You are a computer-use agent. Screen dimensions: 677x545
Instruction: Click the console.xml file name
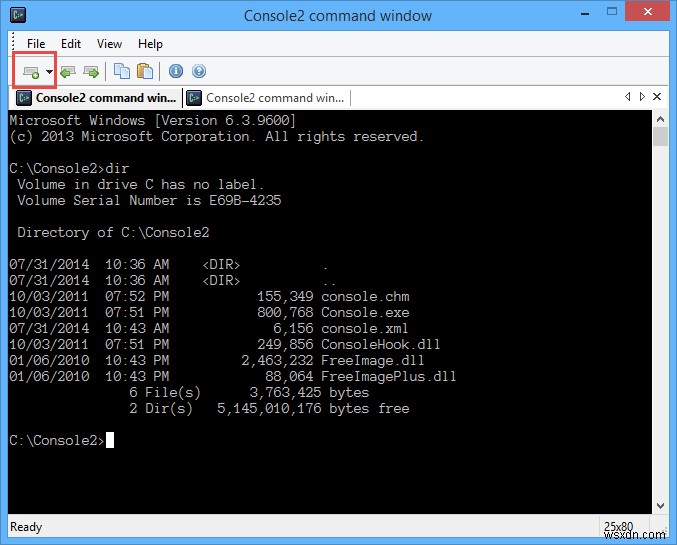click(364, 329)
